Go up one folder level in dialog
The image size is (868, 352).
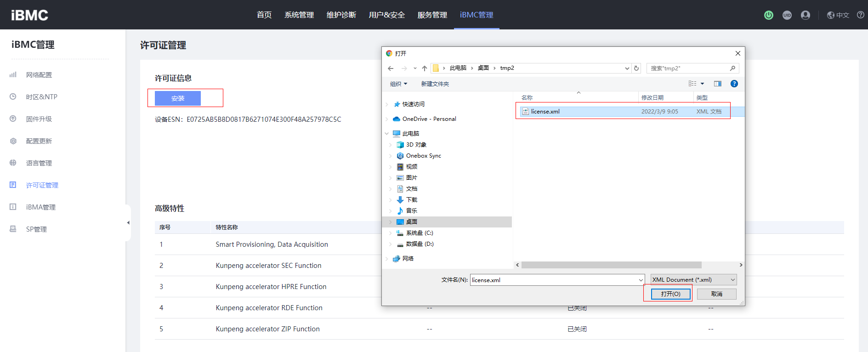click(425, 68)
